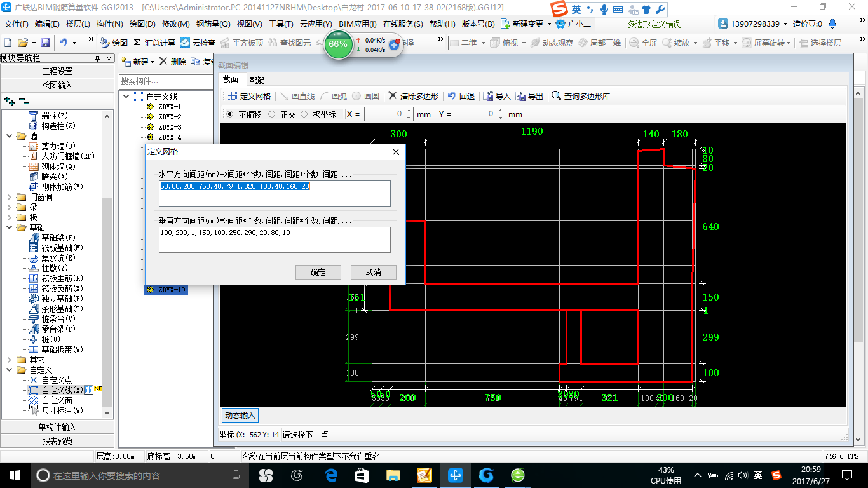Image resolution: width=868 pixels, height=488 pixels.
Task: Select 独立基础(P) in the tree
Action: click(62, 299)
